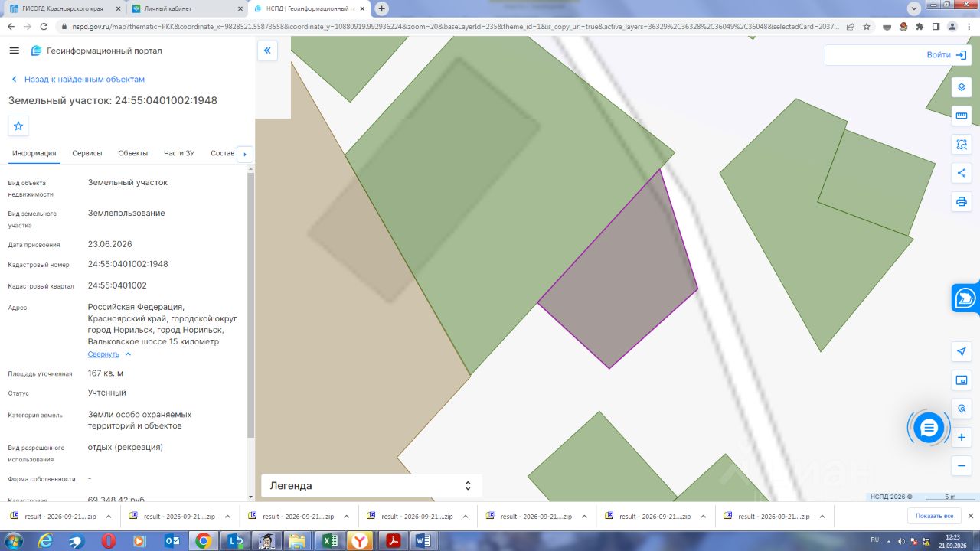Show more tabs with the arrow
The height and width of the screenshot is (551, 980).
click(x=245, y=154)
